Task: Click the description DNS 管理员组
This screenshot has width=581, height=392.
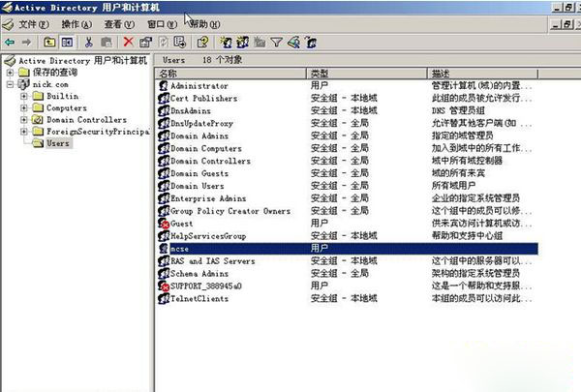Action: click(458, 110)
